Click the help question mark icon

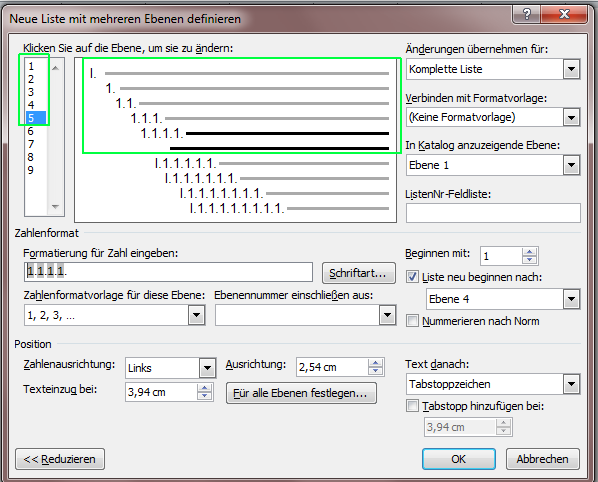527,14
